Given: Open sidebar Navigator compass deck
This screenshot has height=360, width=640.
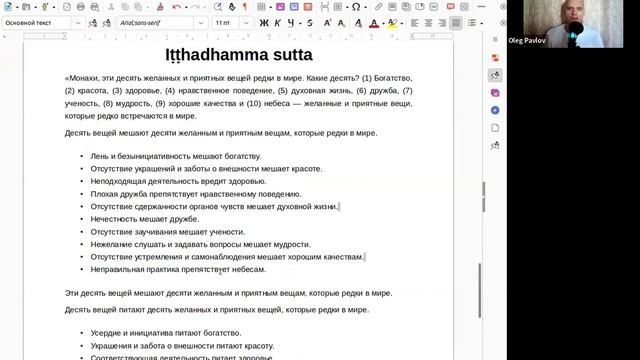Looking at the screenshot, I should [x=495, y=110].
